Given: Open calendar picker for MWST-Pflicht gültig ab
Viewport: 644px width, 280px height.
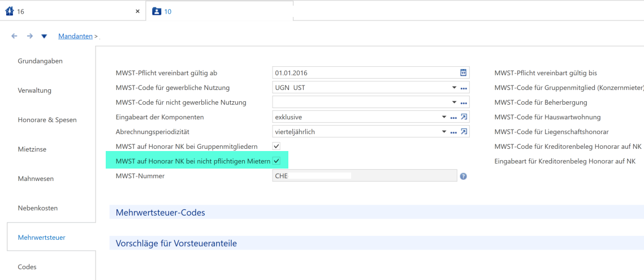Looking at the screenshot, I should [463, 73].
